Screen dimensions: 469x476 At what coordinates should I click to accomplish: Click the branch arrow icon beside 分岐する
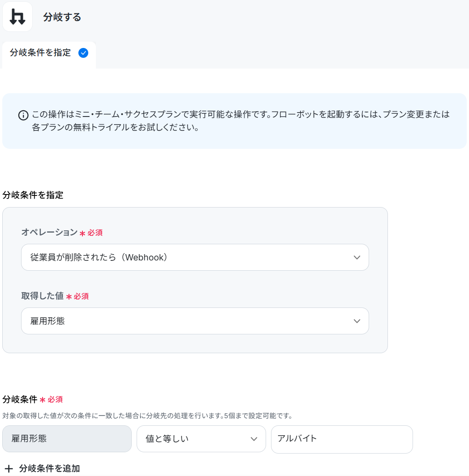[17, 17]
